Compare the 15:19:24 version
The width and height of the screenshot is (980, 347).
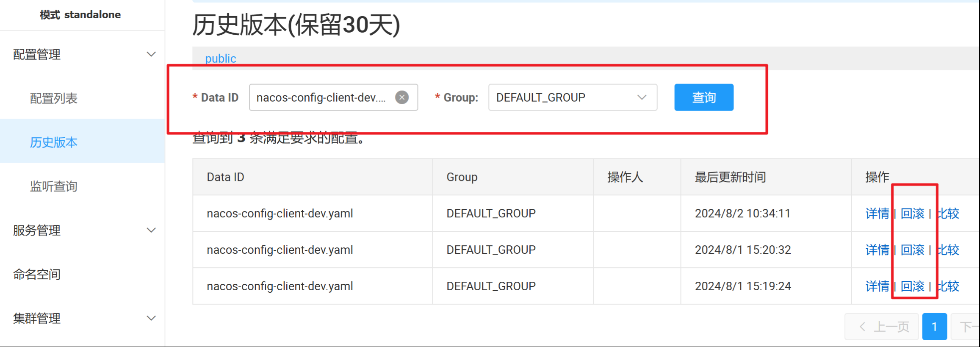click(x=949, y=286)
